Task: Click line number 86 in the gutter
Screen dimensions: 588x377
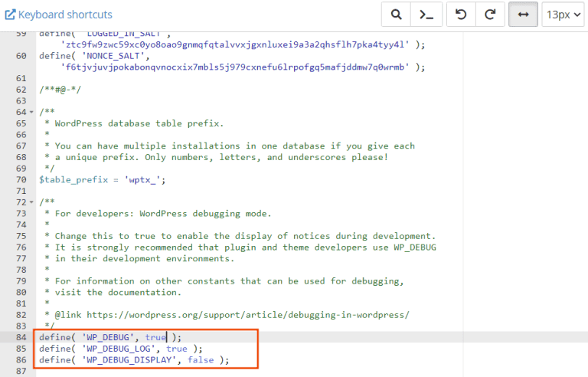Action: click(21, 359)
